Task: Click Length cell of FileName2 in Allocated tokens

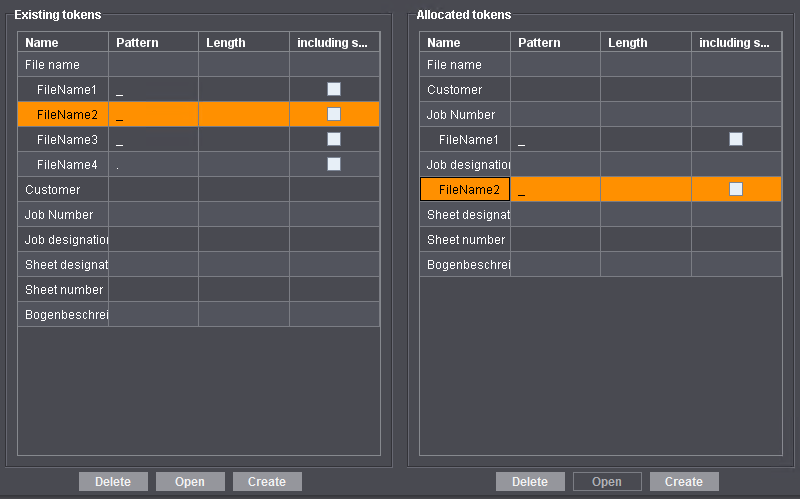Action: [646, 189]
